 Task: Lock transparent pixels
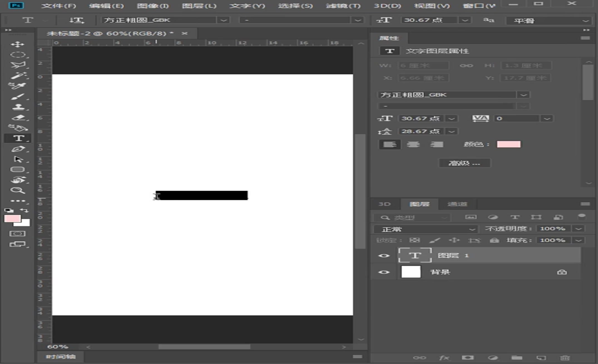click(x=415, y=240)
